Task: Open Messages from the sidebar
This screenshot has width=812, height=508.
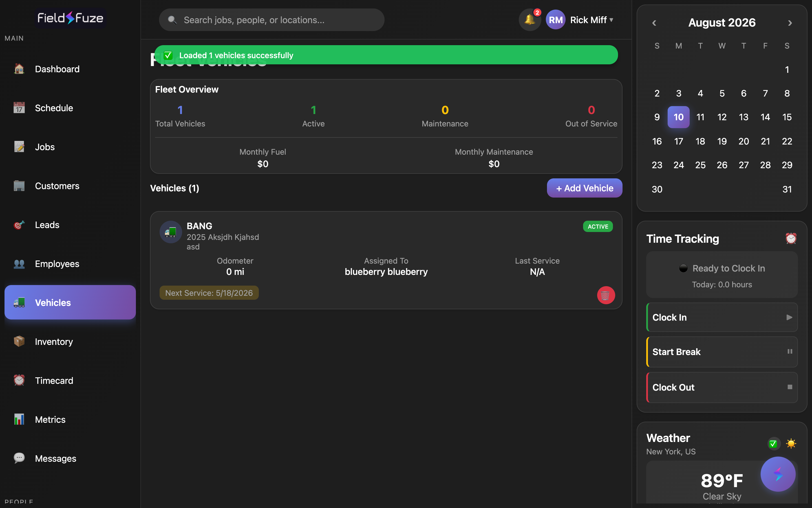Action: tap(70, 458)
